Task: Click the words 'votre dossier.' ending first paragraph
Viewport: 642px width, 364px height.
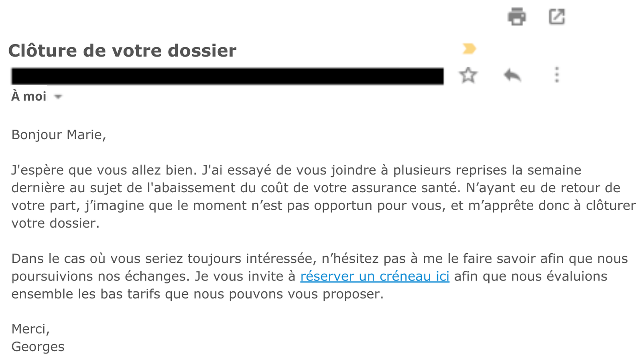Action: (x=55, y=223)
